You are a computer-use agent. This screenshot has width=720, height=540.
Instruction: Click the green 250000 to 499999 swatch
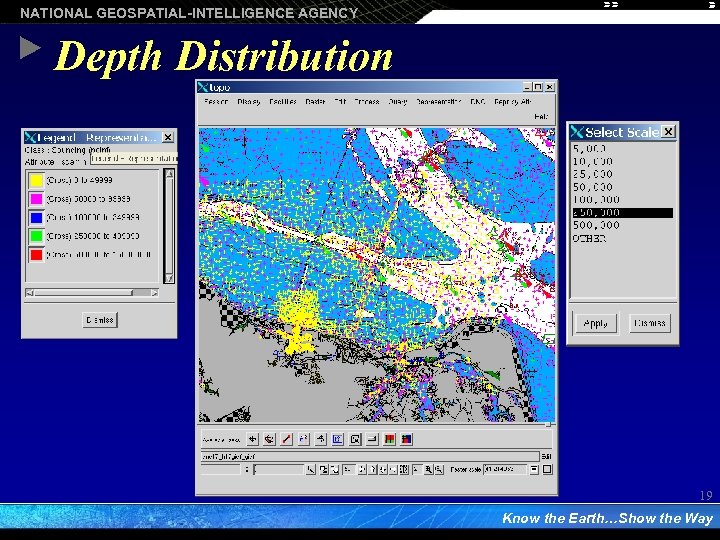click(x=36, y=236)
